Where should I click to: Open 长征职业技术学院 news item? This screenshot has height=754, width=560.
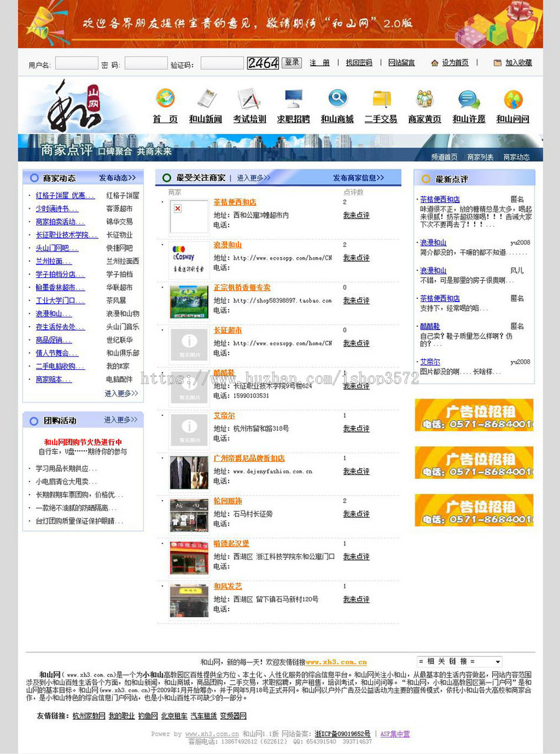67,235
